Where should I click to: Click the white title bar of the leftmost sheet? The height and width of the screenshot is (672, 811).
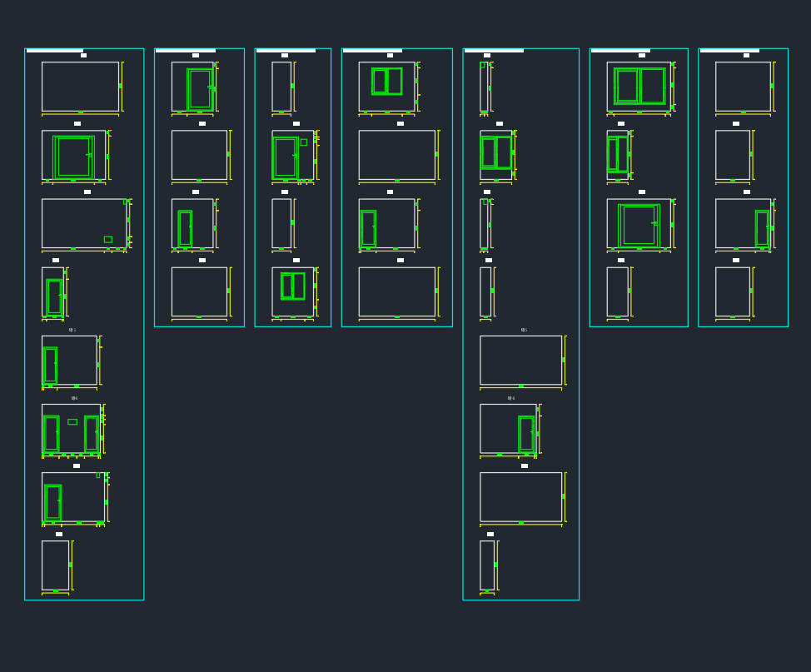tap(55, 51)
